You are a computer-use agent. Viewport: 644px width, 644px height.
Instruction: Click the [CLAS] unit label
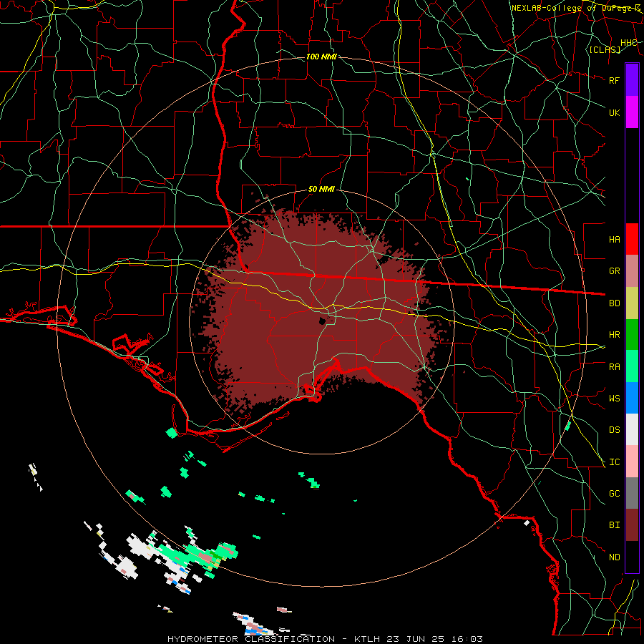[605, 49]
